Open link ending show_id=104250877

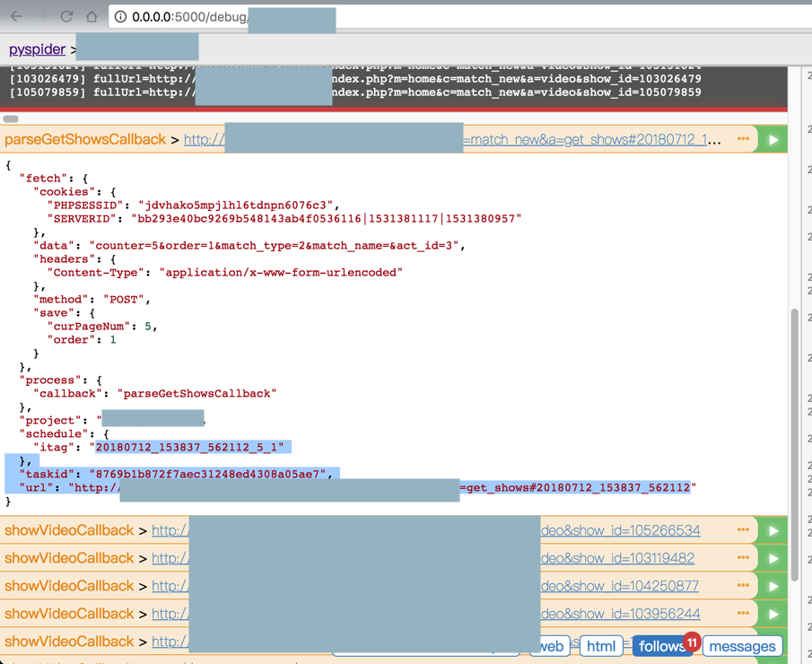coord(425,586)
